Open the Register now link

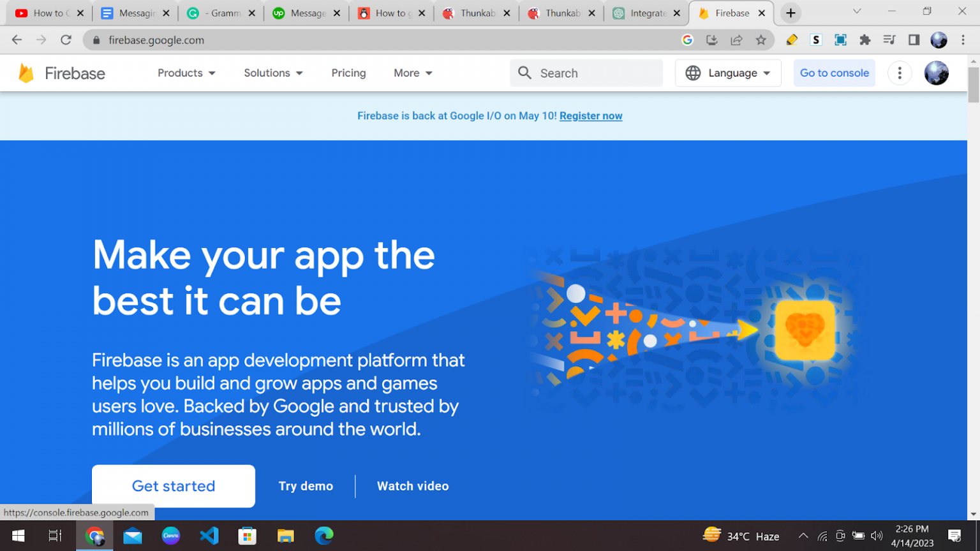click(590, 115)
